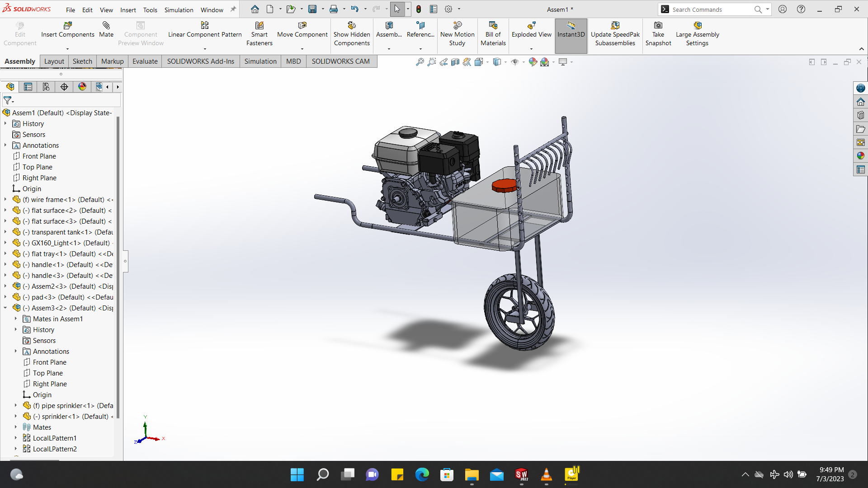The width and height of the screenshot is (868, 488).
Task: Toggle the rebuild traffic light icon
Action: (419, 9)
